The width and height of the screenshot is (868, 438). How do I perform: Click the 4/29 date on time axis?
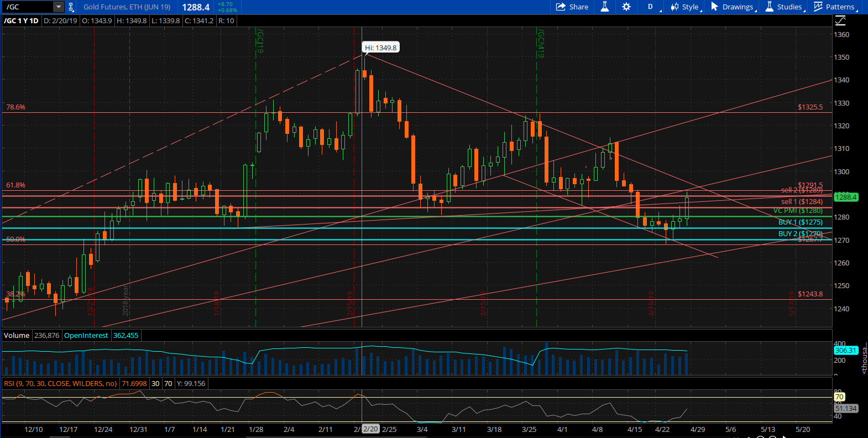coord(698,430)
